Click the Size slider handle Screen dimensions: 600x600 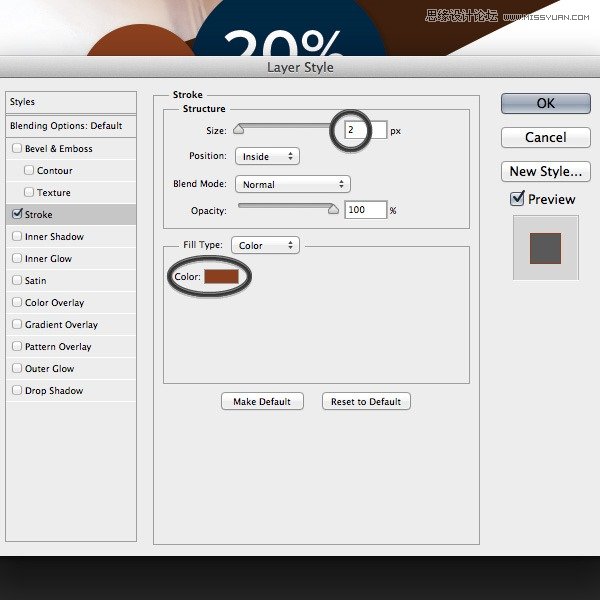click(238, 129)
